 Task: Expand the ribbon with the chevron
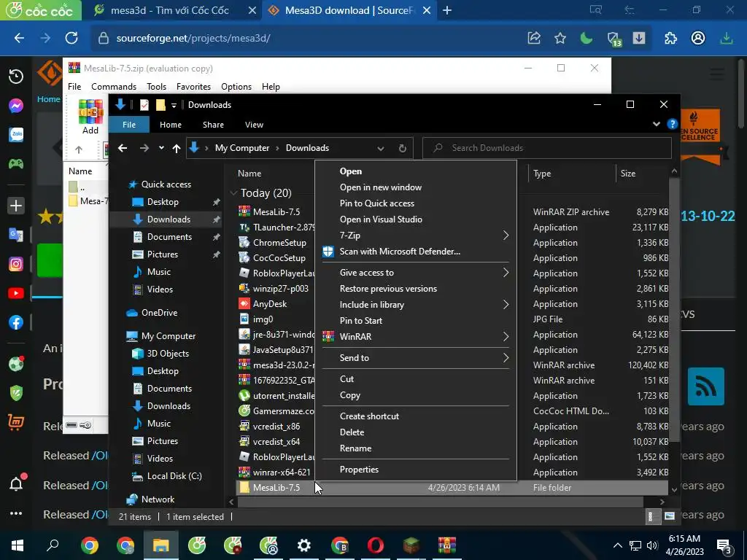click(x=656, y=124)
